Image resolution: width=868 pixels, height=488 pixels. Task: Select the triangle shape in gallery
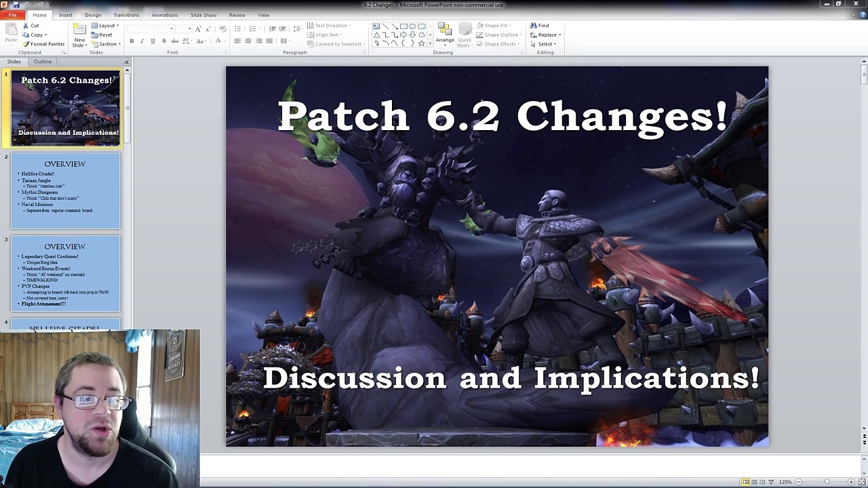click(x=376, y=35)
